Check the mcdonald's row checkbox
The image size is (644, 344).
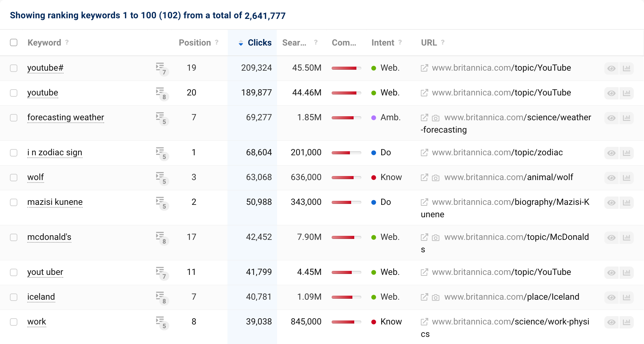(14, 237)
